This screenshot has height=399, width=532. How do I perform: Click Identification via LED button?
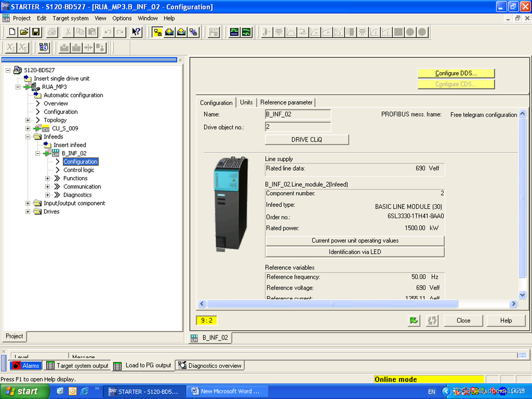355,252
